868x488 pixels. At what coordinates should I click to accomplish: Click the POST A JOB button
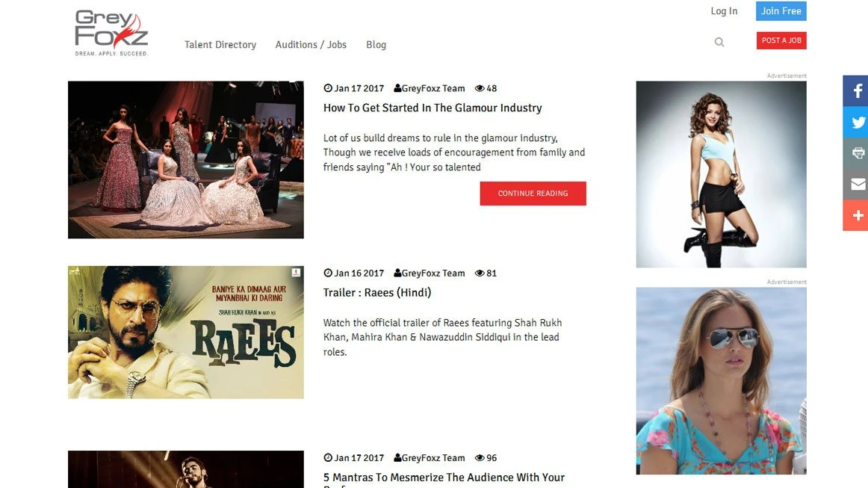point(781,40)
